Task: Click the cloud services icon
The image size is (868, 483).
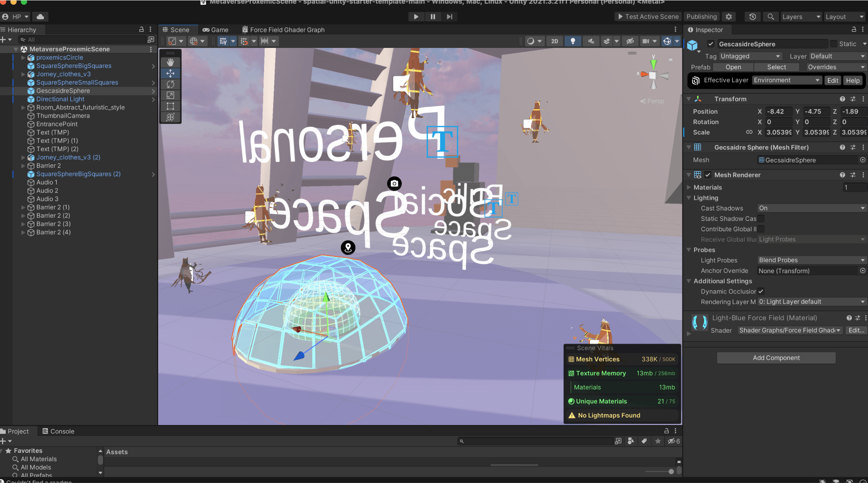Action: coord(41,17)
